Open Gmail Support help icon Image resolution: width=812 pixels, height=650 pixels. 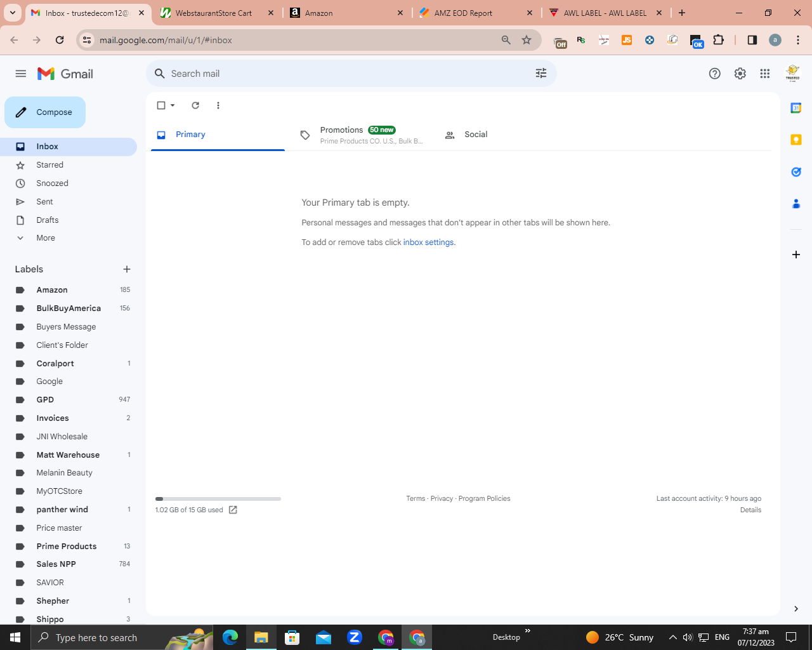tap(715, 74)
